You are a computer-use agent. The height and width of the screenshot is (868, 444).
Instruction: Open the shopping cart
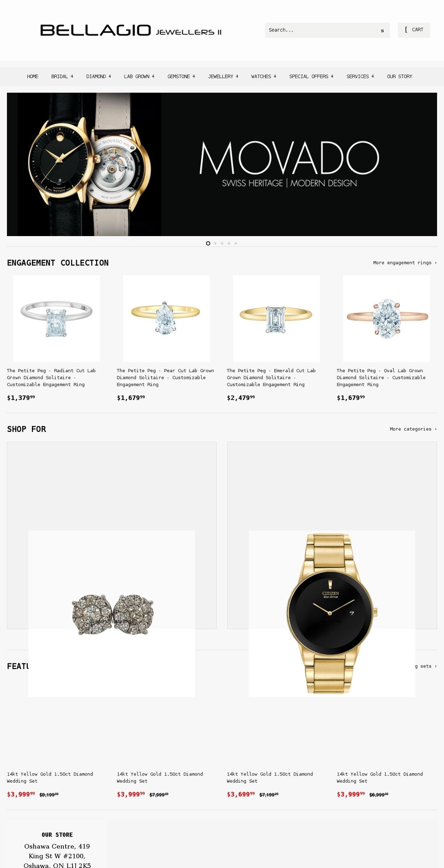pyautogui.click(x=414, y=30)
